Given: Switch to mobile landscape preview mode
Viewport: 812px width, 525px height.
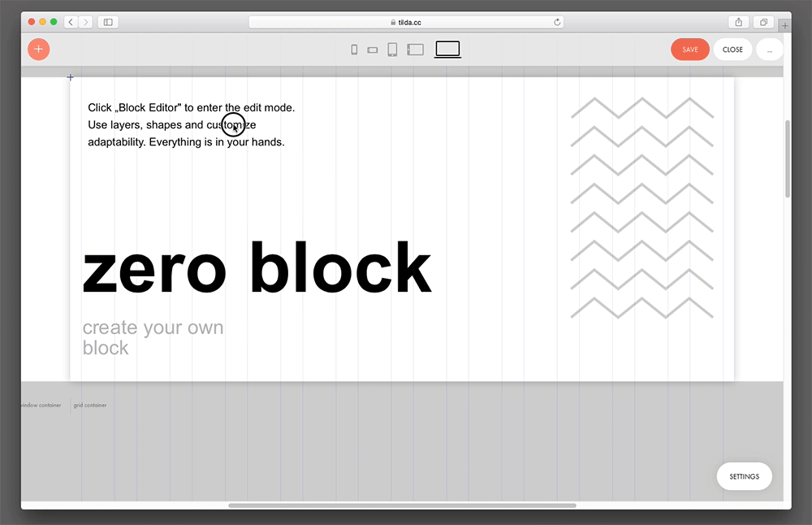Looking at the screenshot, I should [x=373, y=49].
